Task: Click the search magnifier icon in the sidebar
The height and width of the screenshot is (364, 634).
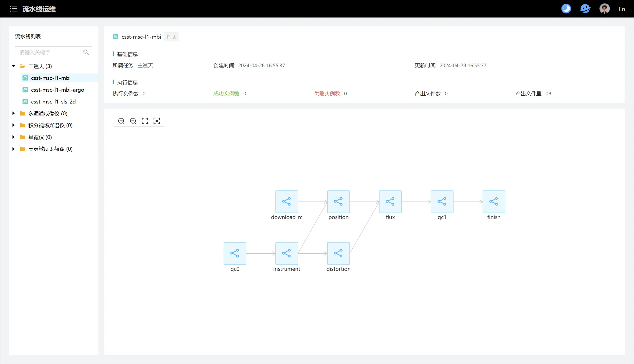Action: [86, 52]
